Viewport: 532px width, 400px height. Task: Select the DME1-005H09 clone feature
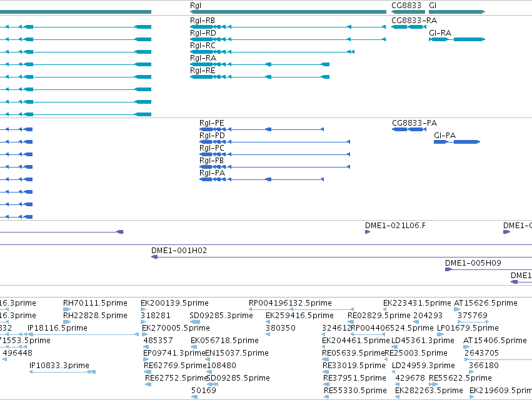click(x=489, y=270)
